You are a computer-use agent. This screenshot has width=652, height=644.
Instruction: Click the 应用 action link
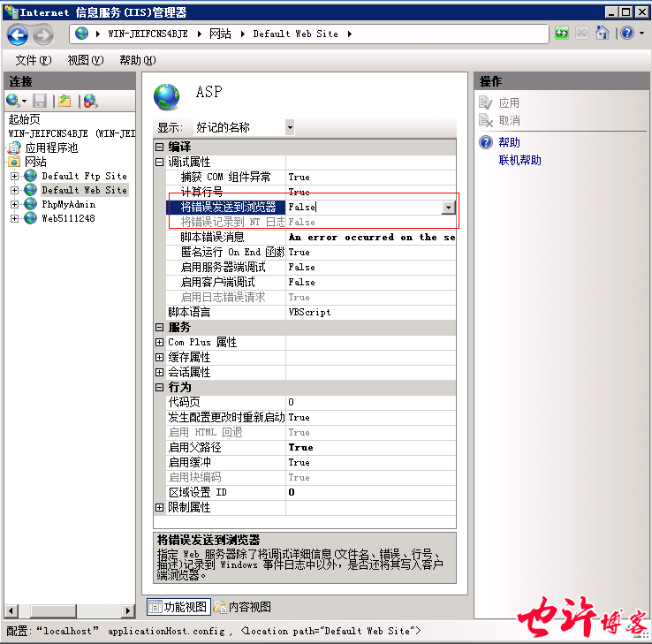tap(509, 102)
